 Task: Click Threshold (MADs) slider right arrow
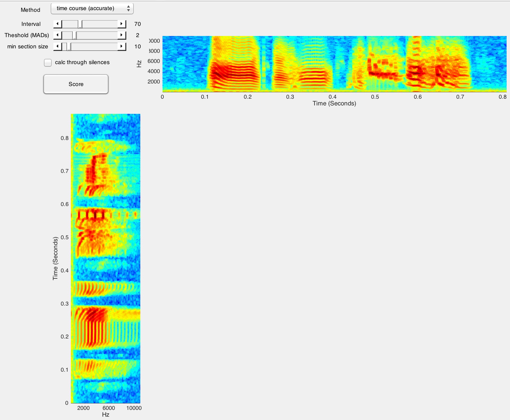pos(121,35)
